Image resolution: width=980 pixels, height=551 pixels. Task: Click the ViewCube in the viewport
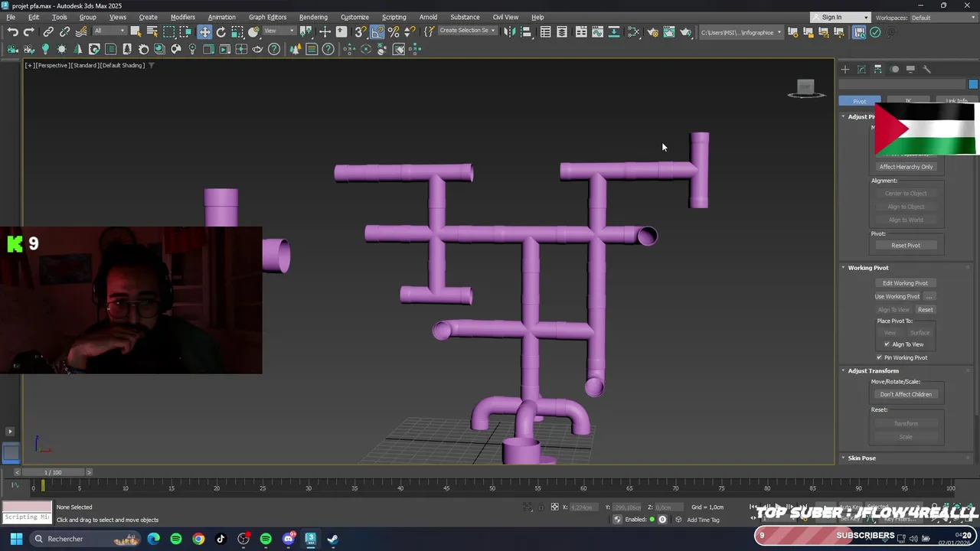coord(806,89)
